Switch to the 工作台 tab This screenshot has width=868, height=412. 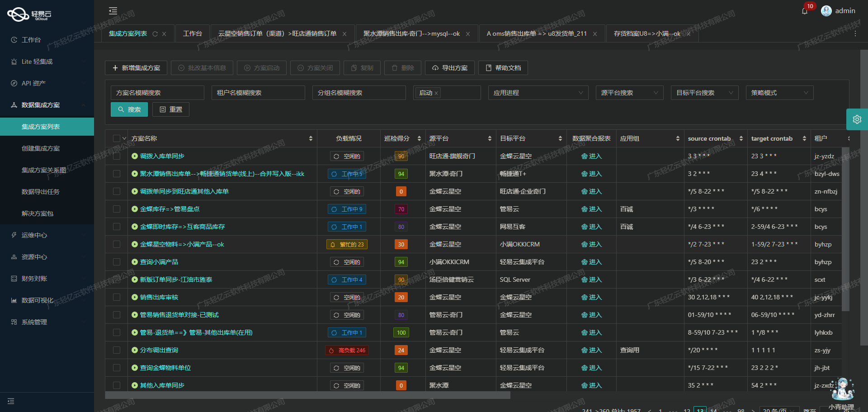pyautogui.click(x=193, y=33)
